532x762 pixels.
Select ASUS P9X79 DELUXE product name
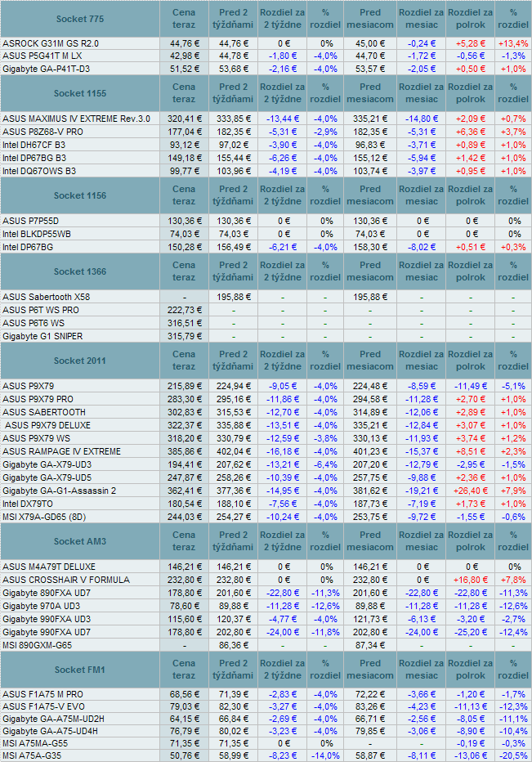(47, 425)
